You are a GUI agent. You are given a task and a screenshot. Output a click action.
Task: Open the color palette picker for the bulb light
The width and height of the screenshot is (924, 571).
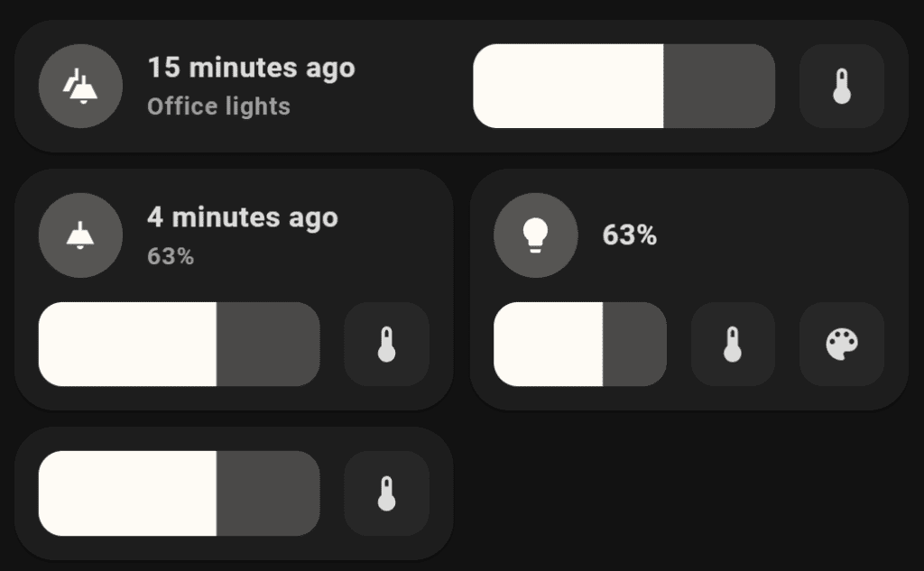tap(842, 344)
